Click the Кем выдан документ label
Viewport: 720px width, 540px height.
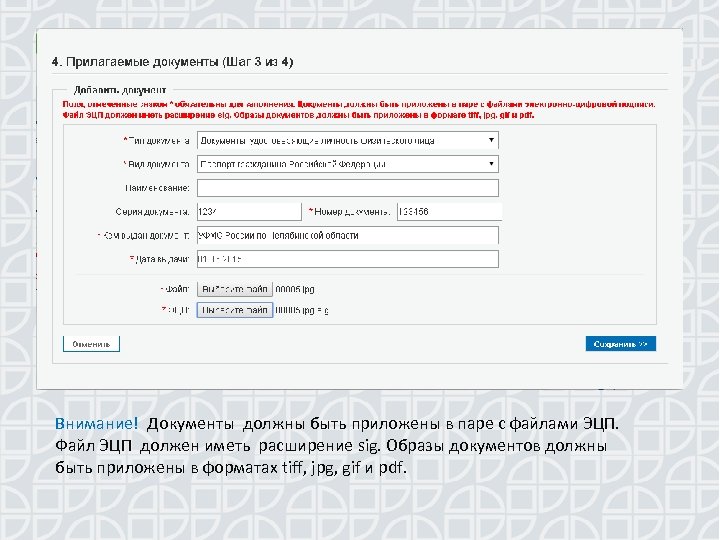point(143,236)
